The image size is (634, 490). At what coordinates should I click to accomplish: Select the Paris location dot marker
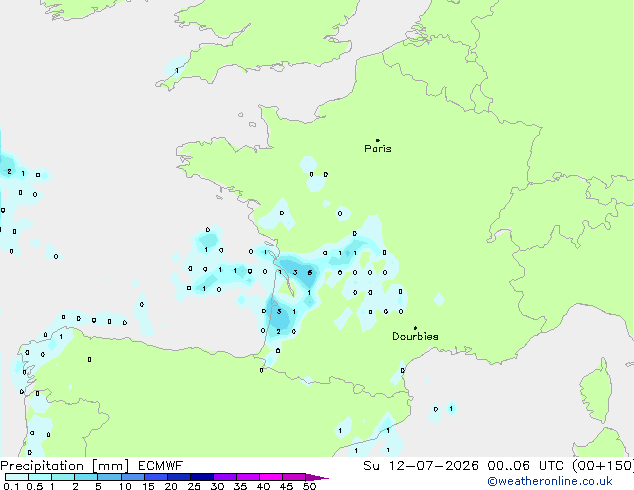tap(378, 140)
